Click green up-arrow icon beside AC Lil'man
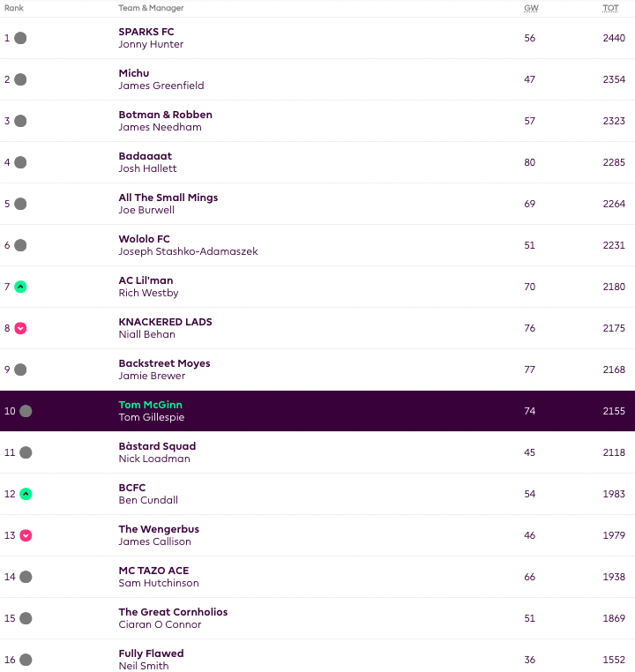Image resolution: width=635 pixels, height=672 pixels. (20, 287)
